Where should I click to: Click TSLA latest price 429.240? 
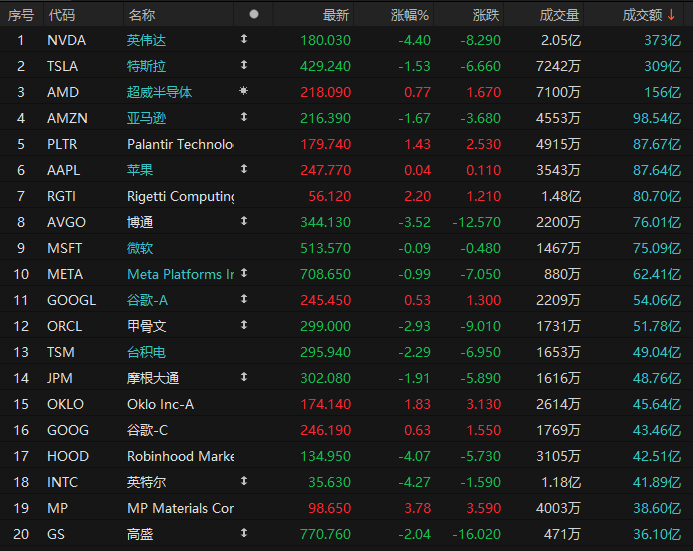[325, 67]
